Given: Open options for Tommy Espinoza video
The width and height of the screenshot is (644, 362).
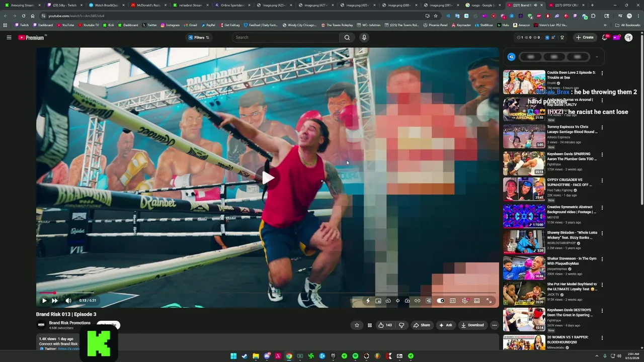Looking at the screenshot, I should (x=602, y=127).
